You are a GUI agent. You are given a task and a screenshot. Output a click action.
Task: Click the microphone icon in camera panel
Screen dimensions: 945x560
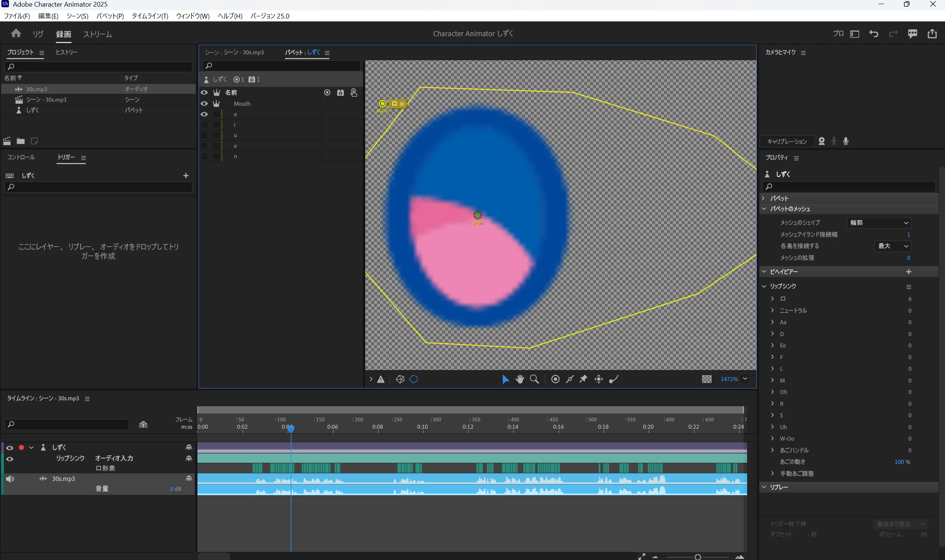coord(846,141)
